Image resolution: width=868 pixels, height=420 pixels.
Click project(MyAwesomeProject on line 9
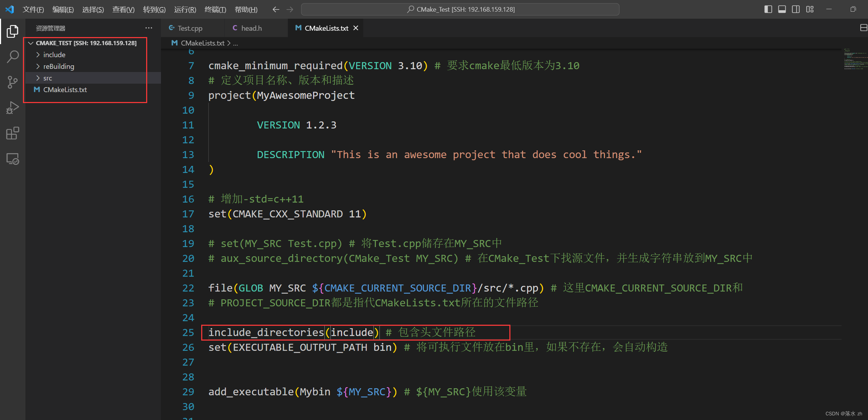click(x=281, y=95)
